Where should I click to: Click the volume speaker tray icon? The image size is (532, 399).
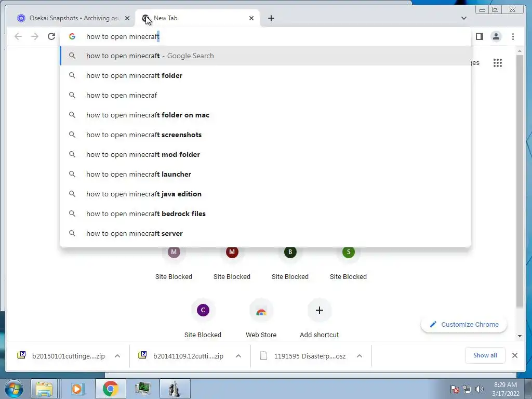point(479,389)
